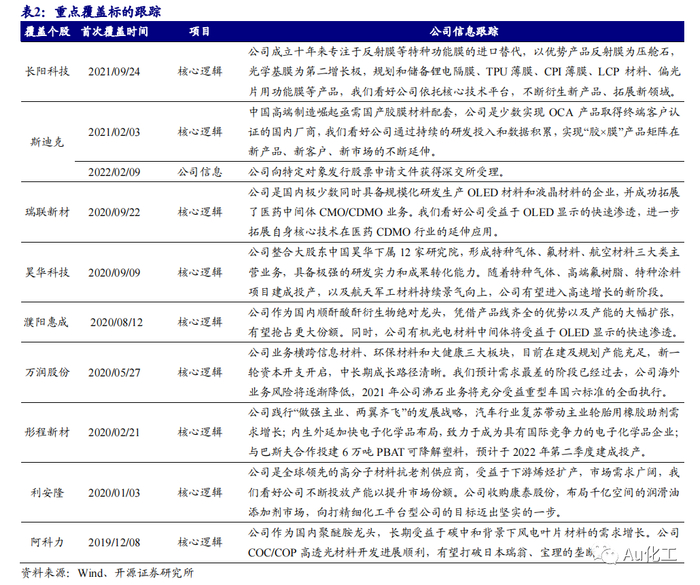Click the date 2021/02/03

[114, 132]
